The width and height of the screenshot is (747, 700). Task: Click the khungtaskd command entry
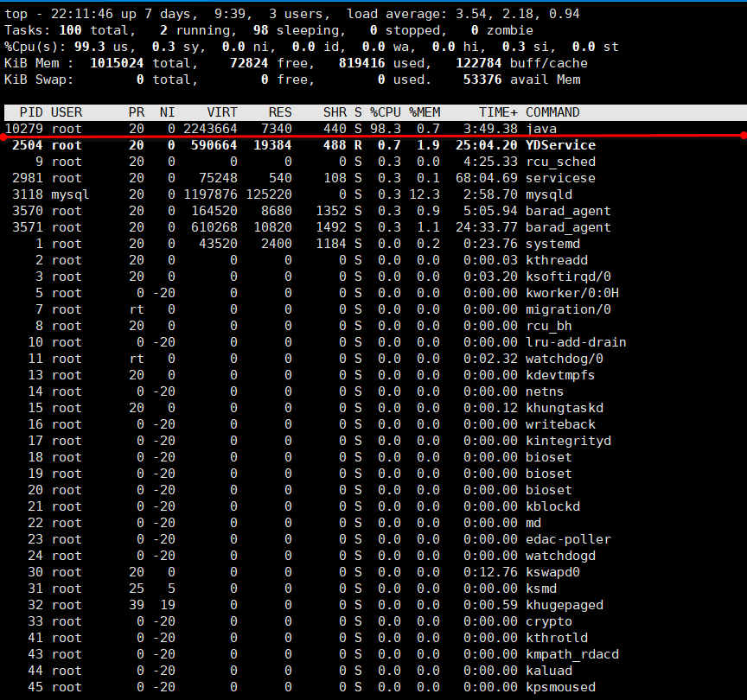565,408
